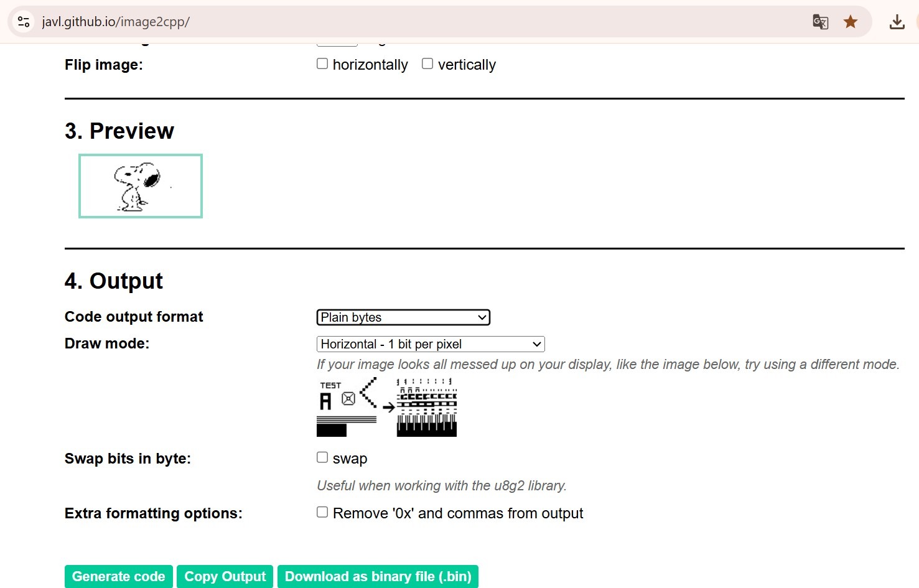
Task: Open site information icon in address bar
Action: pos(24,22)
